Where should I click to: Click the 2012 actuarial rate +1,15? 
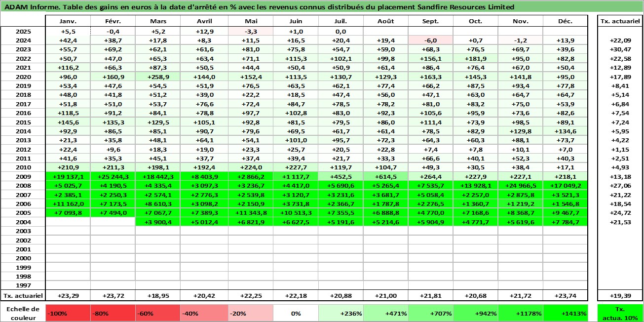(620, 150)
